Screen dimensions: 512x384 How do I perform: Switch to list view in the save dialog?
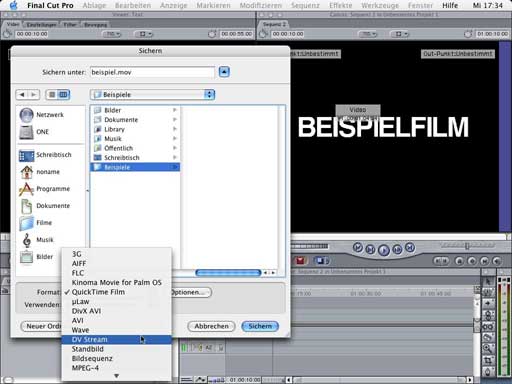tap(52, 95)
